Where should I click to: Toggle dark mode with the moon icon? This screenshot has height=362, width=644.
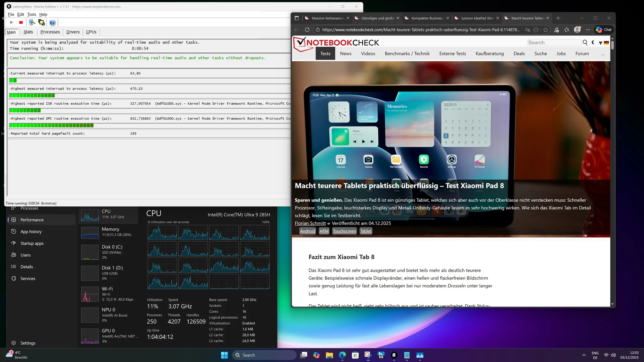pos(593,42)
